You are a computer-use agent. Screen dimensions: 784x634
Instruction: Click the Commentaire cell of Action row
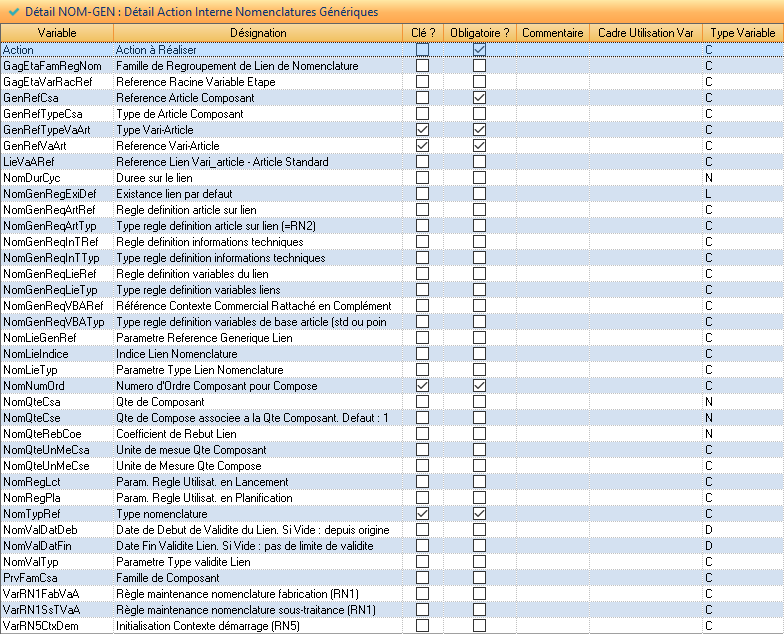click(x=553, y=50)
